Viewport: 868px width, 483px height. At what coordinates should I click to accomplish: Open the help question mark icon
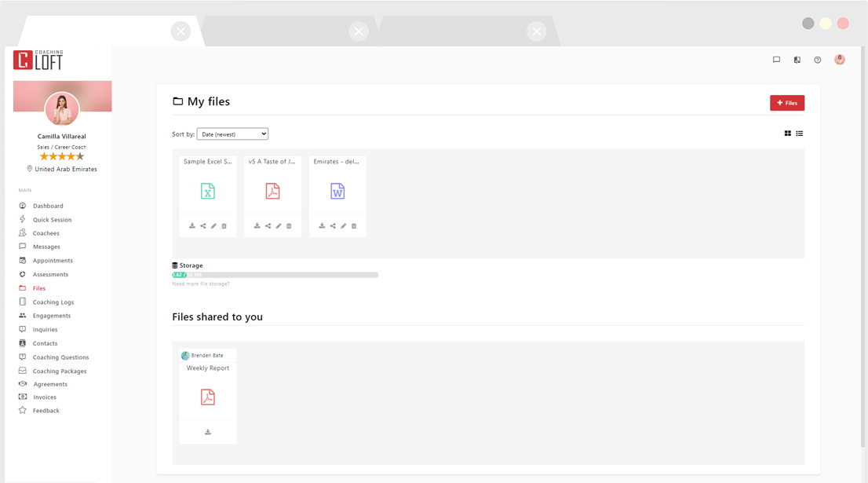coord(818,60)
